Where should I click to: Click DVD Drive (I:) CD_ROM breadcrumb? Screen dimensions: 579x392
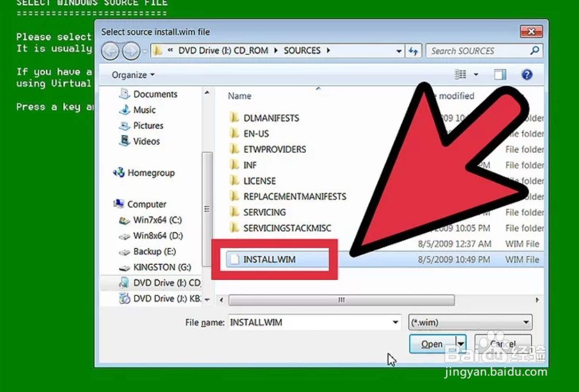coord(223,51)
